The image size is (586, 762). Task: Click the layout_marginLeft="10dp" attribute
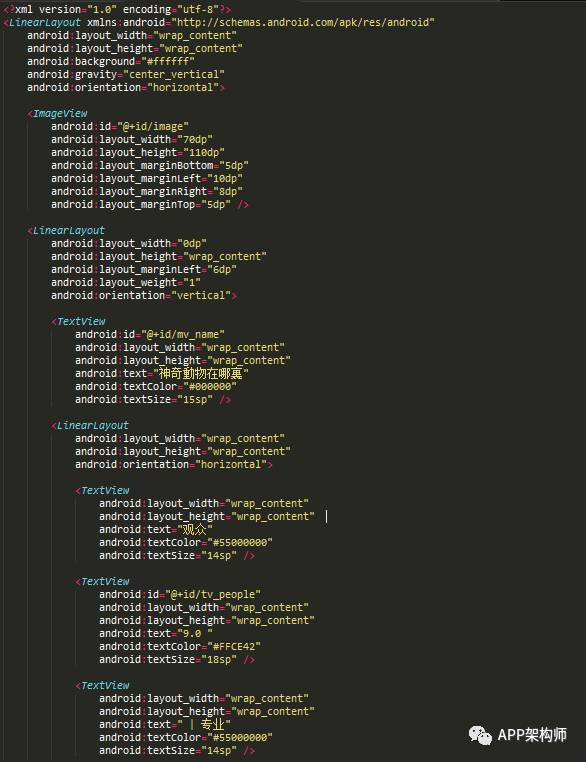click(x=147, y=178)
